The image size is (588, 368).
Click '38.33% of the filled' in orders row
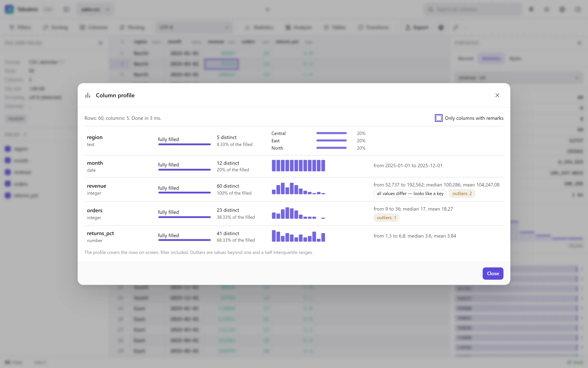[x=236, y=217]
